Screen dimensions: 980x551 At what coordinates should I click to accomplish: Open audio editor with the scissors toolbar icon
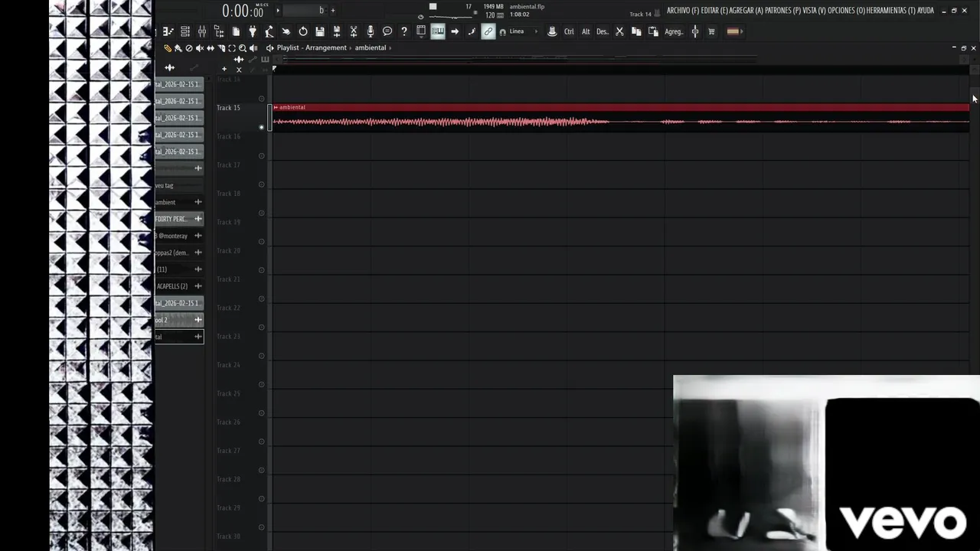click(x=354, y=31)
